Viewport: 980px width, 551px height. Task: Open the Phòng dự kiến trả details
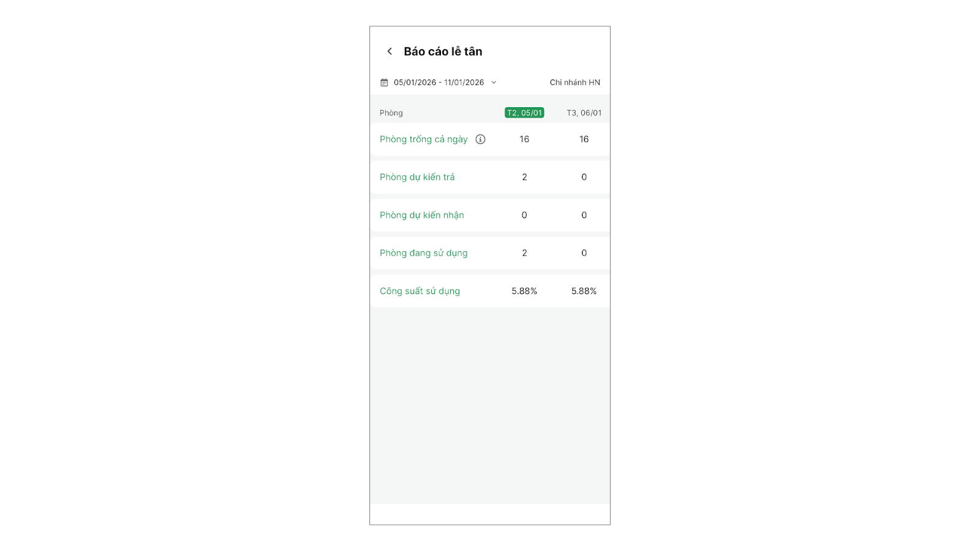(x=417, y=178)
